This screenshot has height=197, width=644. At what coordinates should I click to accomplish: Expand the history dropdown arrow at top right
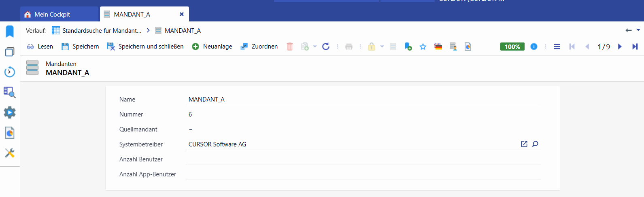point(638,30)
